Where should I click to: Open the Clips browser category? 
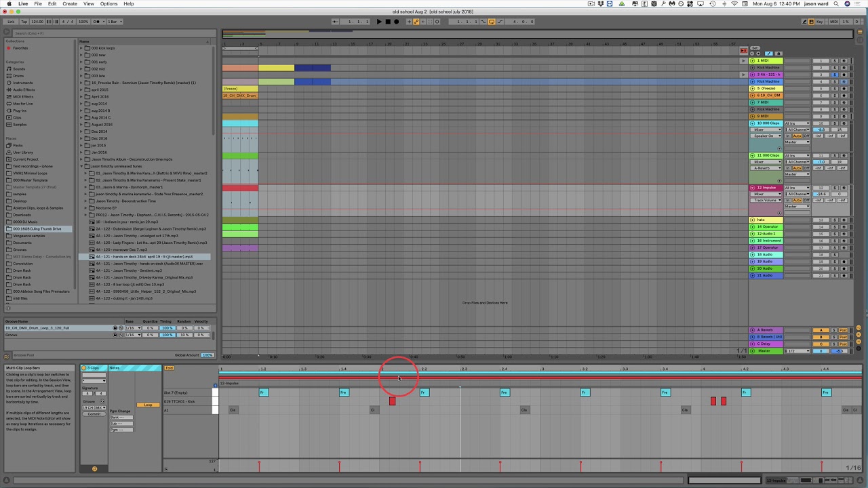[17, 117]
